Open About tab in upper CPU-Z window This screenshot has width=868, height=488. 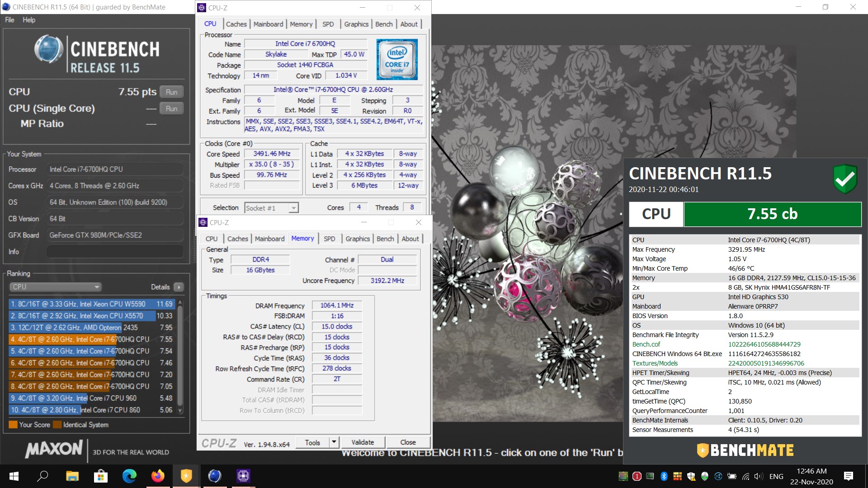(409, 24)
